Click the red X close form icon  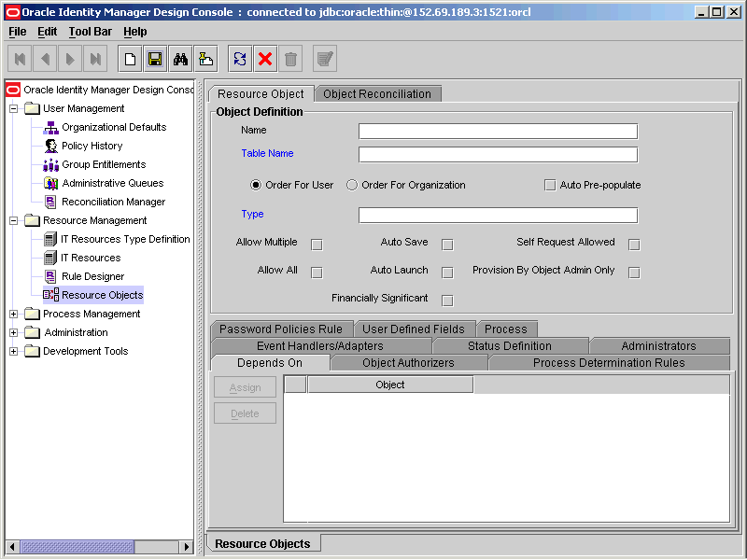265,59
